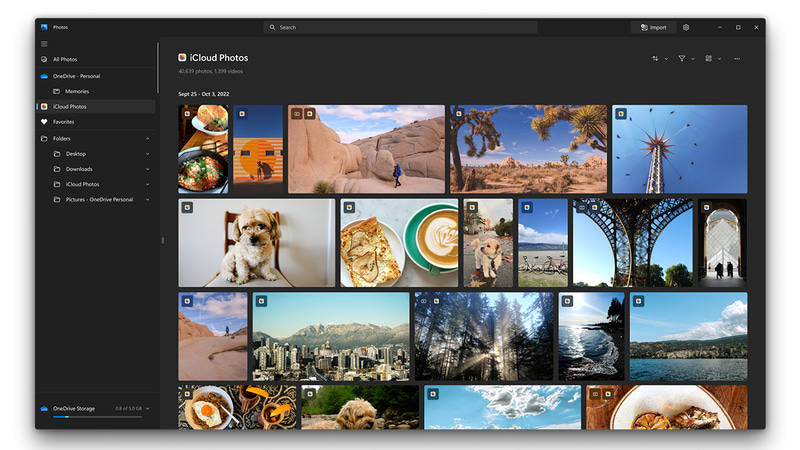This screenshot has height=450, width=800.
Task: Open the Eiffel Tower photo thumbnail
Action: tap(633, 242)
